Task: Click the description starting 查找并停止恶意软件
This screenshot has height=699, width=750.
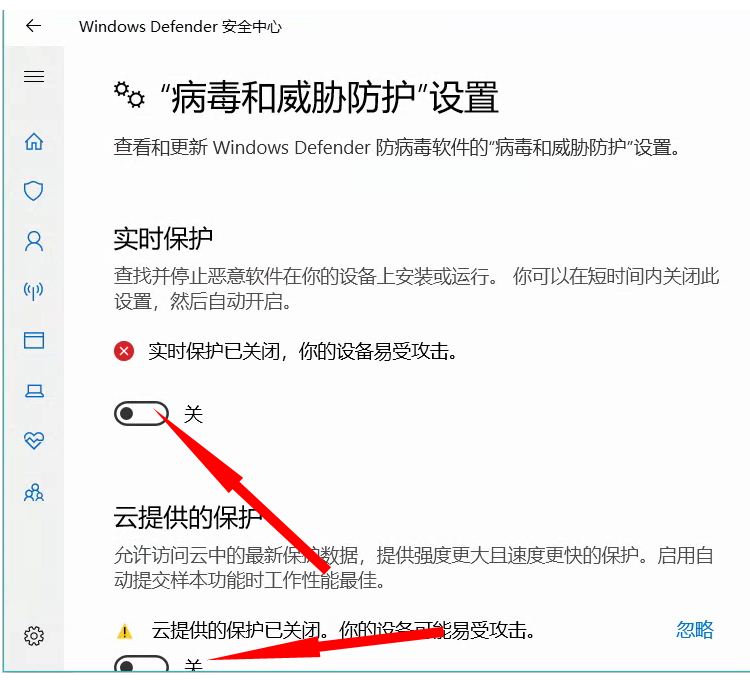Action: pyautogui.click(x=417, y=289)
